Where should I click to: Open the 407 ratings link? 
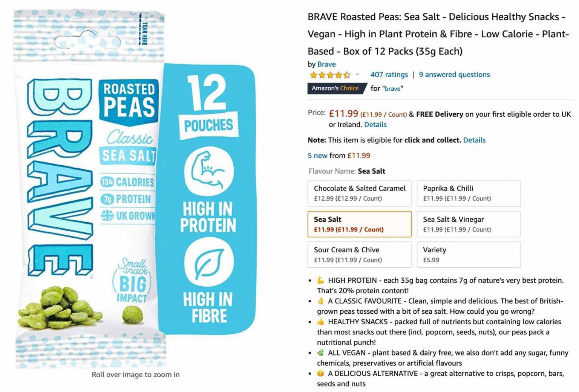389,75
